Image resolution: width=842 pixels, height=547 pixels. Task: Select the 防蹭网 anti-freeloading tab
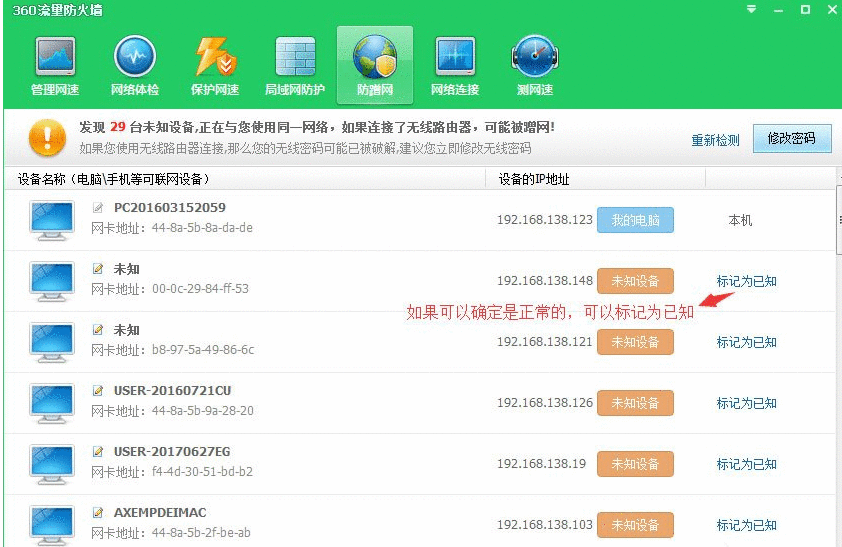point(375,65)
